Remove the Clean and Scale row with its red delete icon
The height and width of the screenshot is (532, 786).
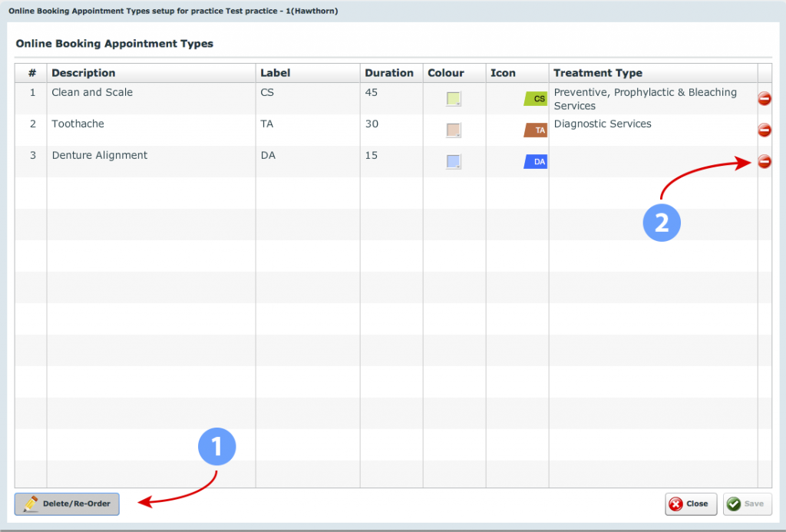[764, 99]
